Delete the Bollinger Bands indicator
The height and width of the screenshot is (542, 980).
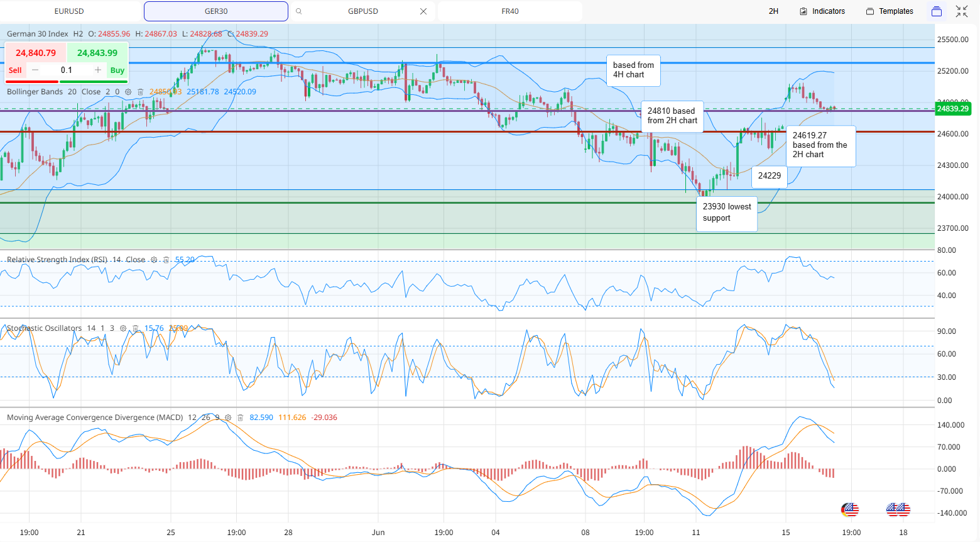pos(140,92)
